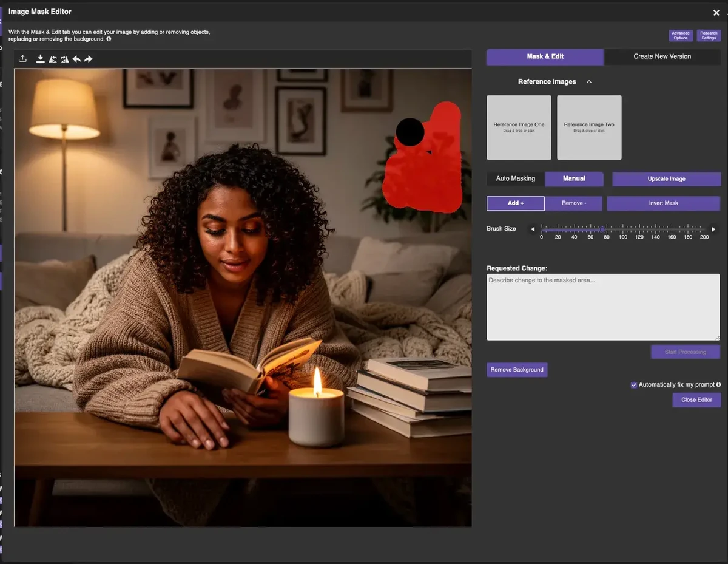Image resolution: width=728 pixels, height=564 pixels.
Task: Click the Invert Mask button
Action: [x=663, y=203]
